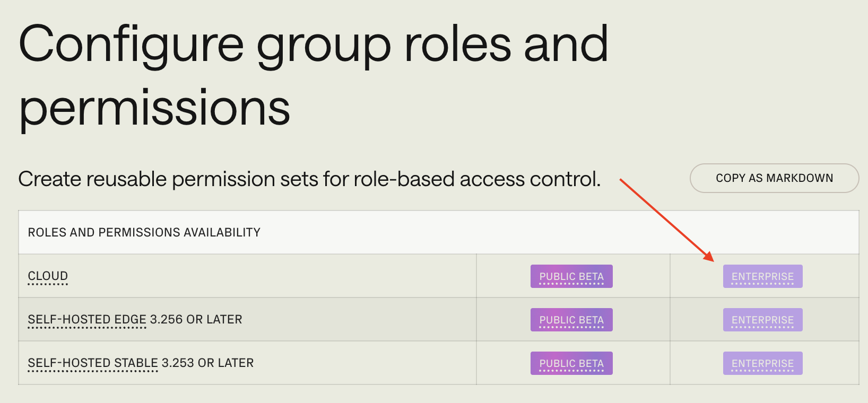Select Public Beta badge in Self-Hosted Edge row
The width and height of the screenshot is (868, 403).
coord(571,320)
